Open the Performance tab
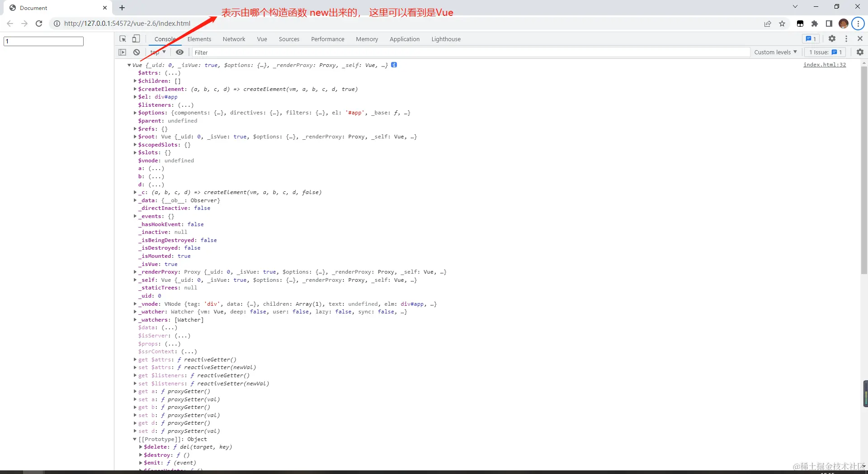Viewport: 868px width, 474px height. click(328, 39)
